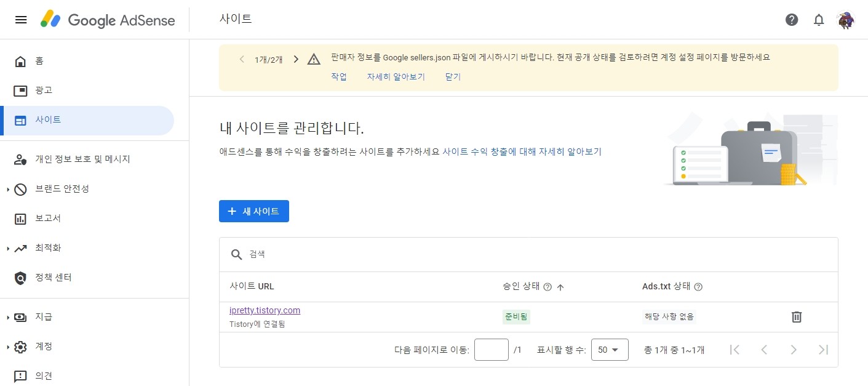Click the Google AdSense logo
Image resolution: width=868 pixels, height=386 pixels.
point(108,20)
